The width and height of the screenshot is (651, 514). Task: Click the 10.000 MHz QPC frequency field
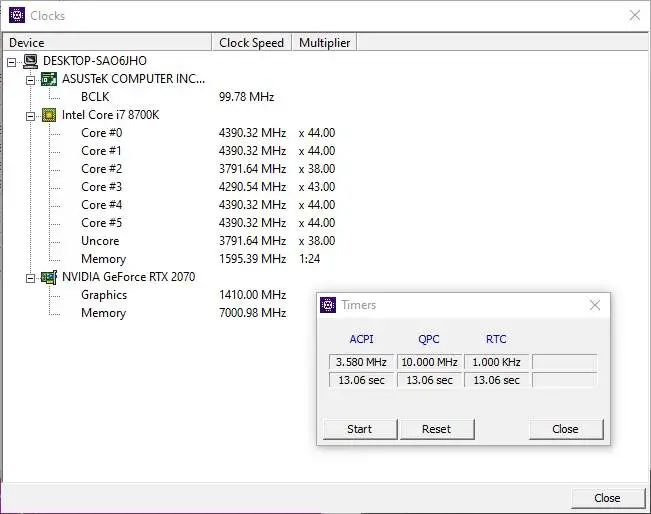[x=429, y=362]
